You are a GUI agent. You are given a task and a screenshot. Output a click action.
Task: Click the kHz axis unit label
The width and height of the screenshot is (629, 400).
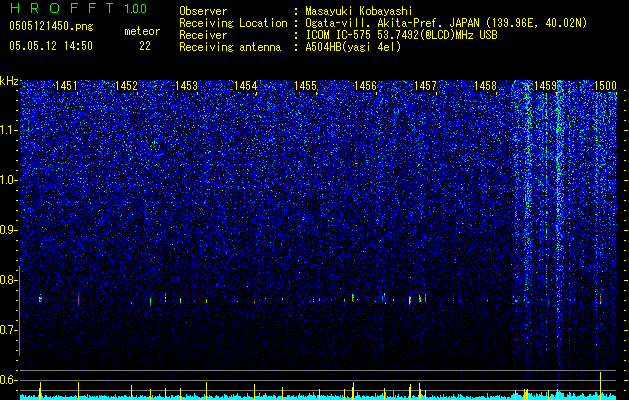(x=9, y=81)
